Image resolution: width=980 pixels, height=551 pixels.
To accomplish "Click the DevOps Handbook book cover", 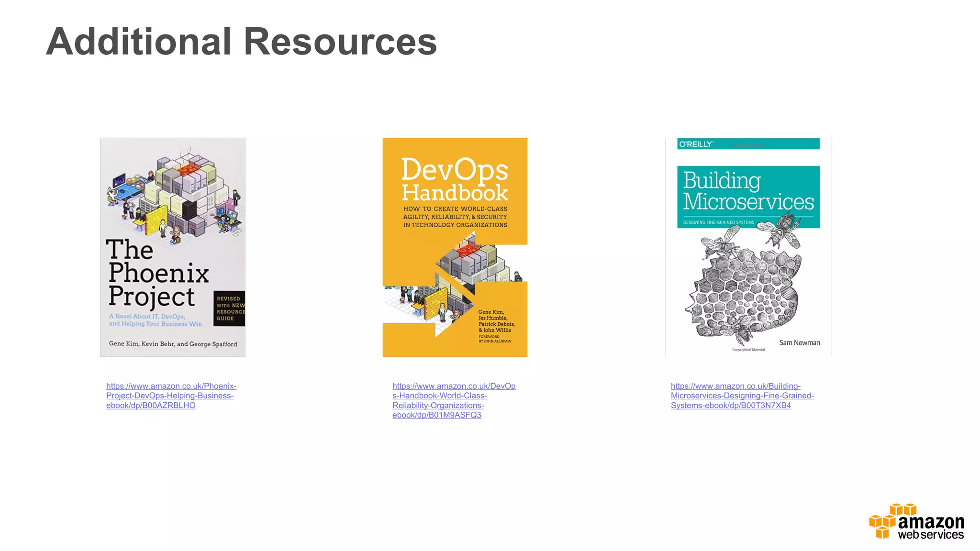I will 455,247.
